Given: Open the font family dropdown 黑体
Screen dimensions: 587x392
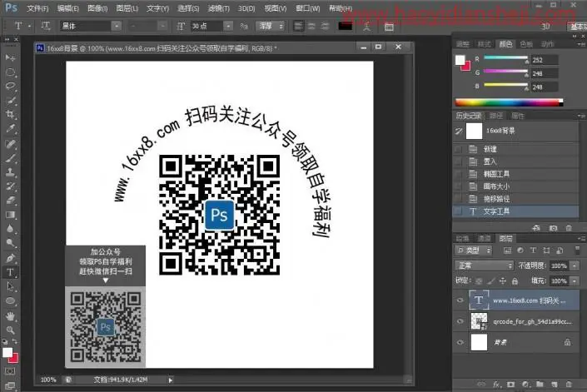Looking at the screenshot, I should 117,26.
